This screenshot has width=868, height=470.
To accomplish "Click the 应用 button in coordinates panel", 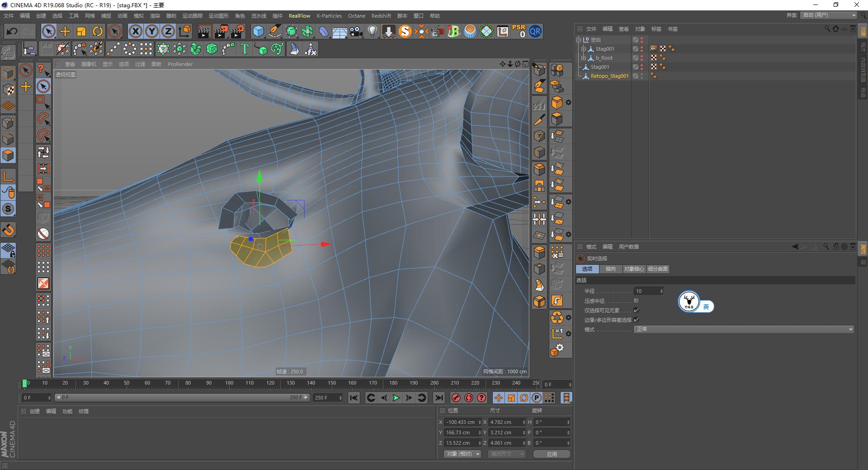I will (x=552, y=454).
